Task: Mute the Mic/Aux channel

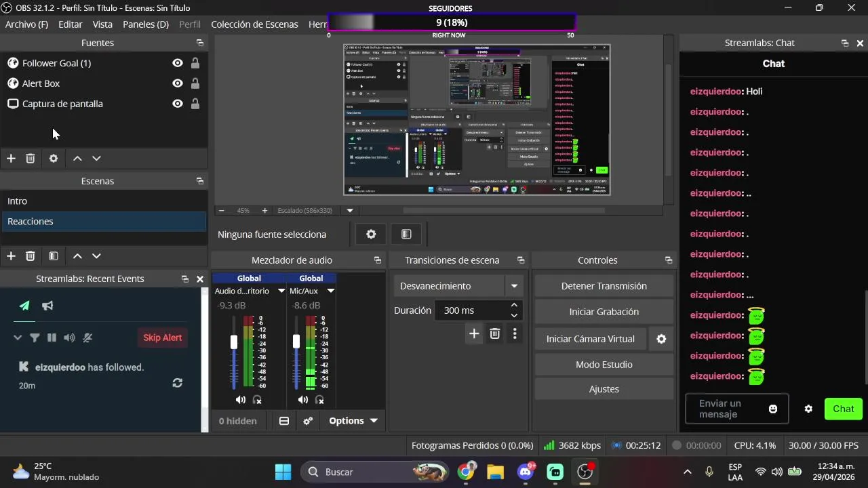Action: click(302, 400)
